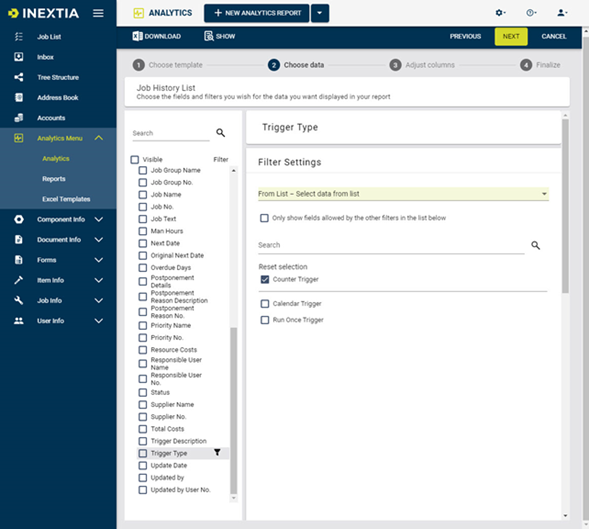Check the Visible select-all checkbox

[x=134, y=160]
